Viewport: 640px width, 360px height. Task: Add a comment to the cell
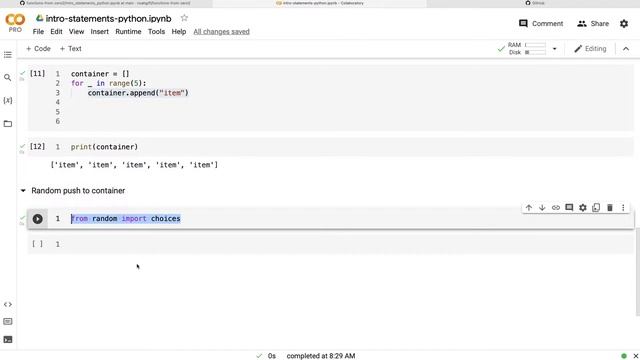point(569,207)
